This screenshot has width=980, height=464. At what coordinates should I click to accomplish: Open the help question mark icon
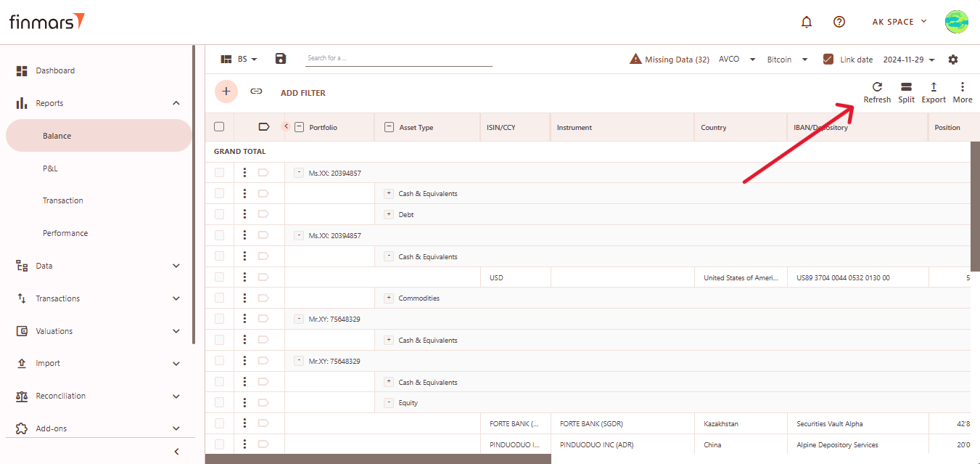point(839,22)
